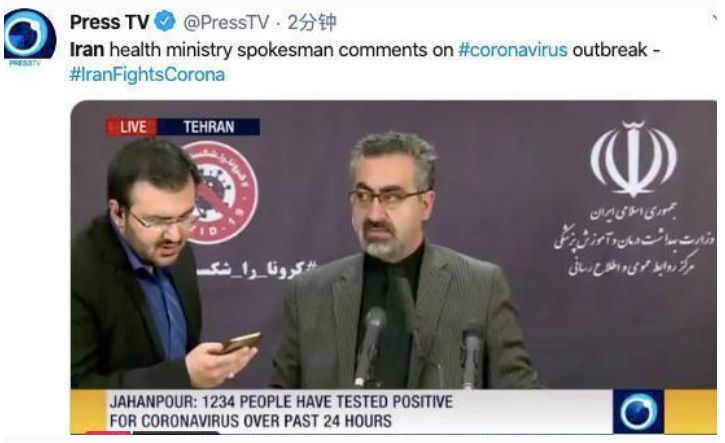Click the Iran emblem on backdrop
The width and height of the screenshot is (725, 443).
(633, 159)
